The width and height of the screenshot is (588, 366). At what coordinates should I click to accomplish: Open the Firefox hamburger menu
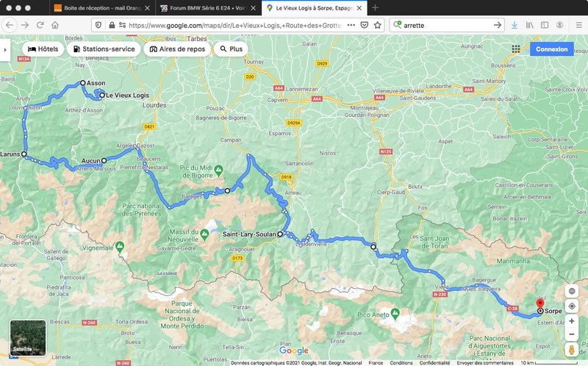tap(579, 25)
